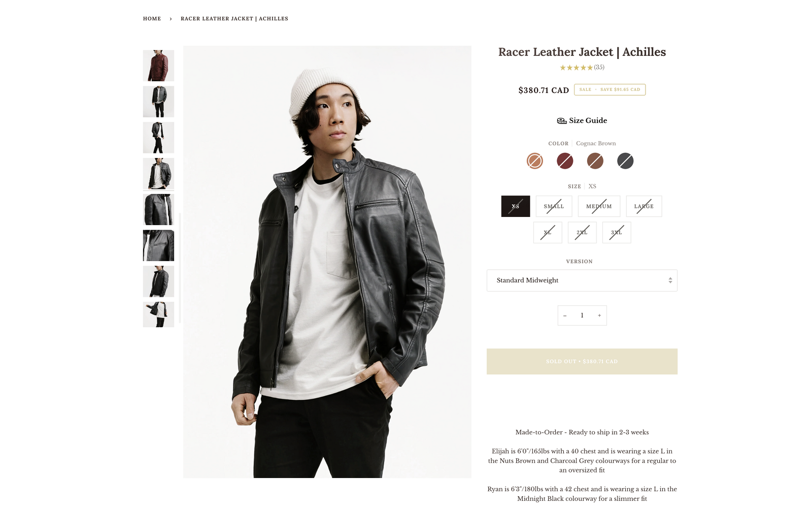This screenshot has width=812, height=508.
Task: Click the five-star rating icons
Action: (x=576, y=68)
